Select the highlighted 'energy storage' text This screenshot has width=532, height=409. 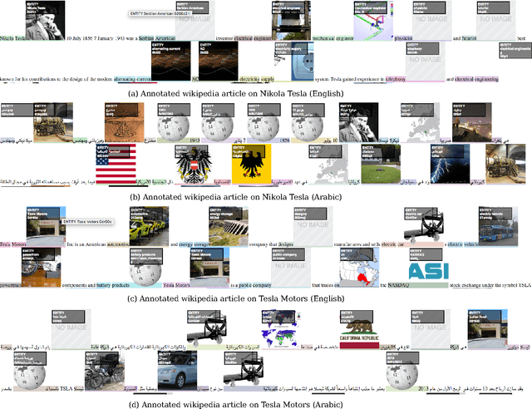click(194, 244)
